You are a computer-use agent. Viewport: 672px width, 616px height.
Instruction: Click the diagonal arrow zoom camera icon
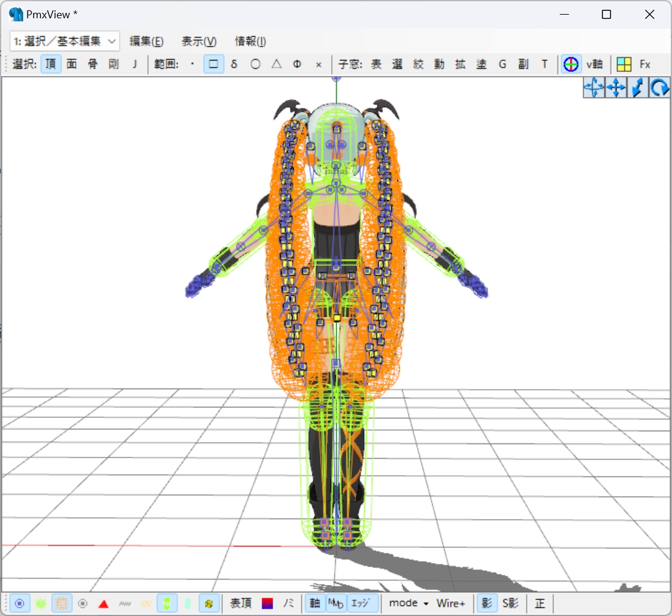(x=638, y=88)
